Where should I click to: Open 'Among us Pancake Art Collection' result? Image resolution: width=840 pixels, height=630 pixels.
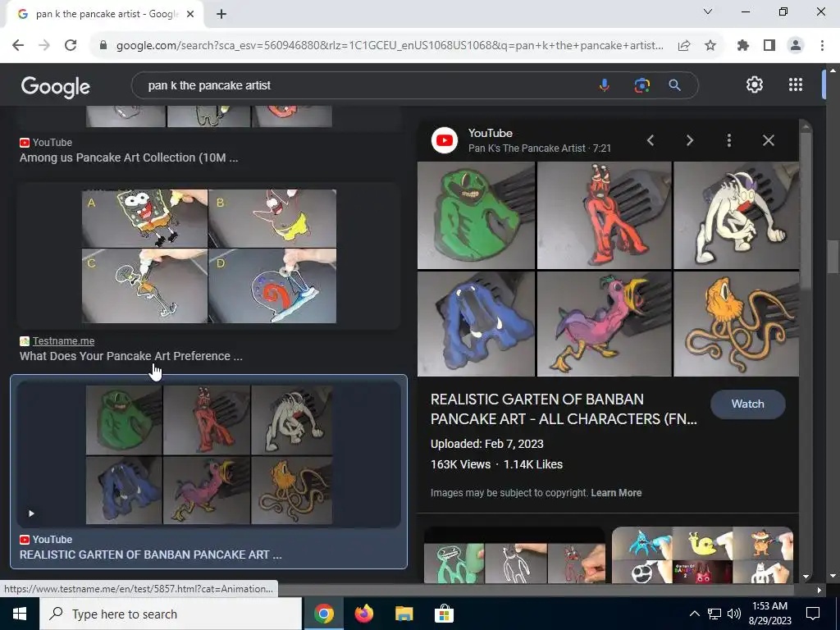(129, 157)
